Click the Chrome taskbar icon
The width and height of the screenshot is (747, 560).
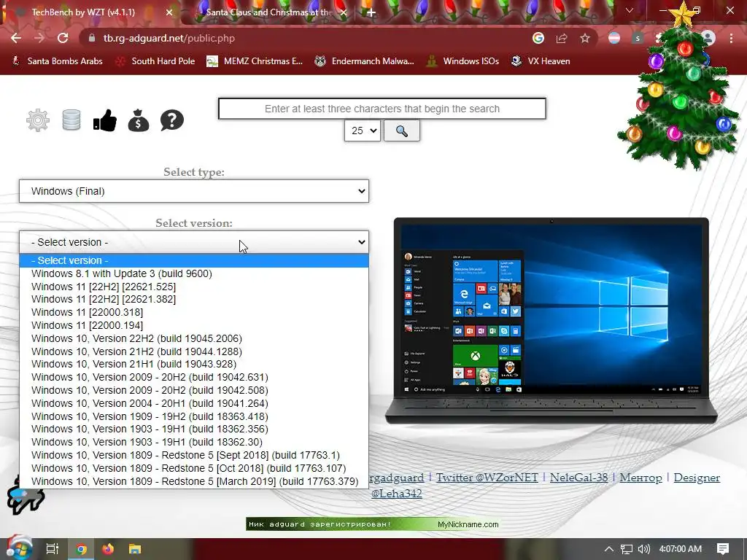(x=81, y=549)
